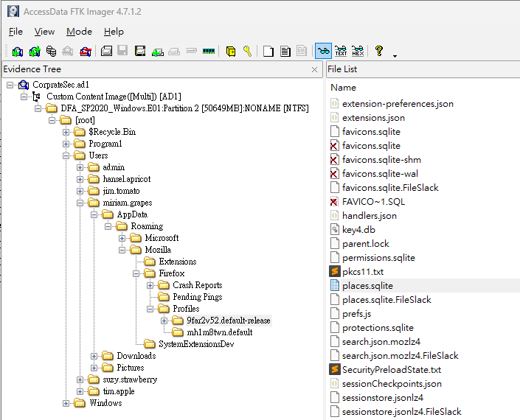520x420 pixels.
Task: Click the grayed Export Disk Image floppy icon
Action: (122, 51)
